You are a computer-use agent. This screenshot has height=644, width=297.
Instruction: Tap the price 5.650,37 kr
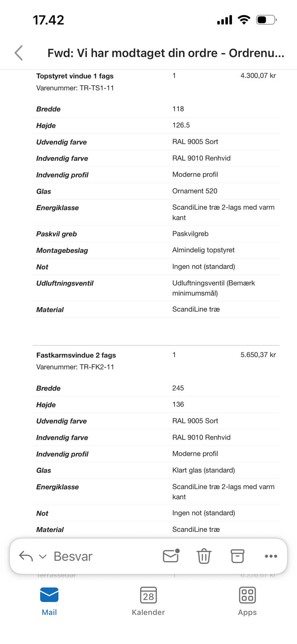pos(258,355)
